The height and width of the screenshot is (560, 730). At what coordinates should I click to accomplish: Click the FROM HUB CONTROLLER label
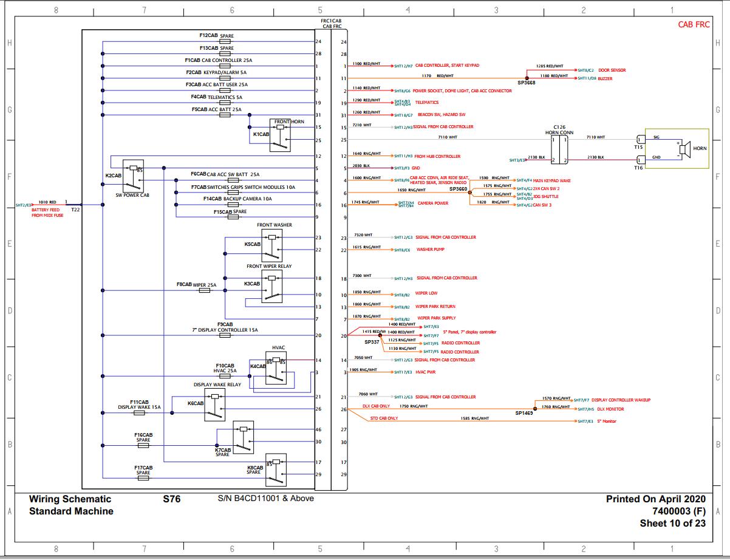coord(438,157)
